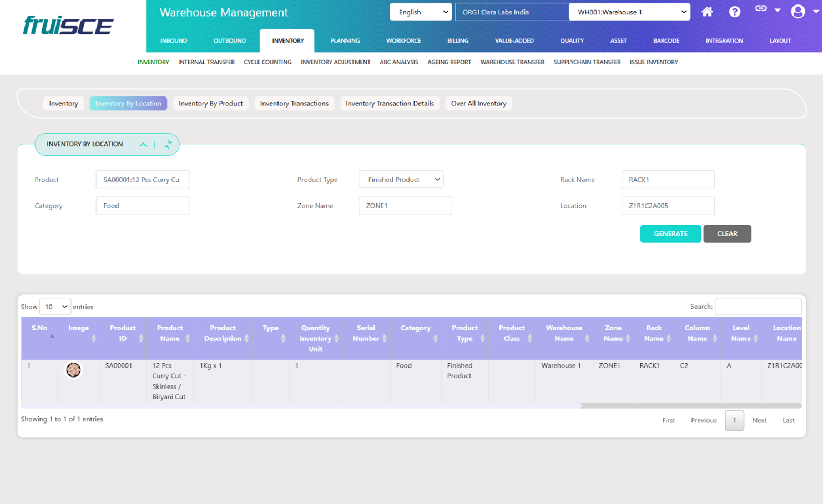Image resolution: width=823 pixels, height=504 pixels.
Task: Open the English language dropdown
Action: (x=420, y=12)
